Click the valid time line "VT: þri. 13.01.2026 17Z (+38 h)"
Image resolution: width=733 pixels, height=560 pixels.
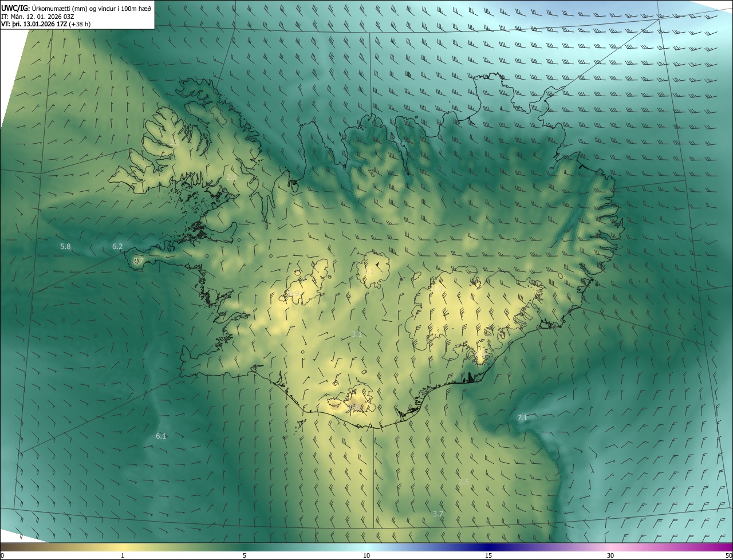click(x=46, y=24)
